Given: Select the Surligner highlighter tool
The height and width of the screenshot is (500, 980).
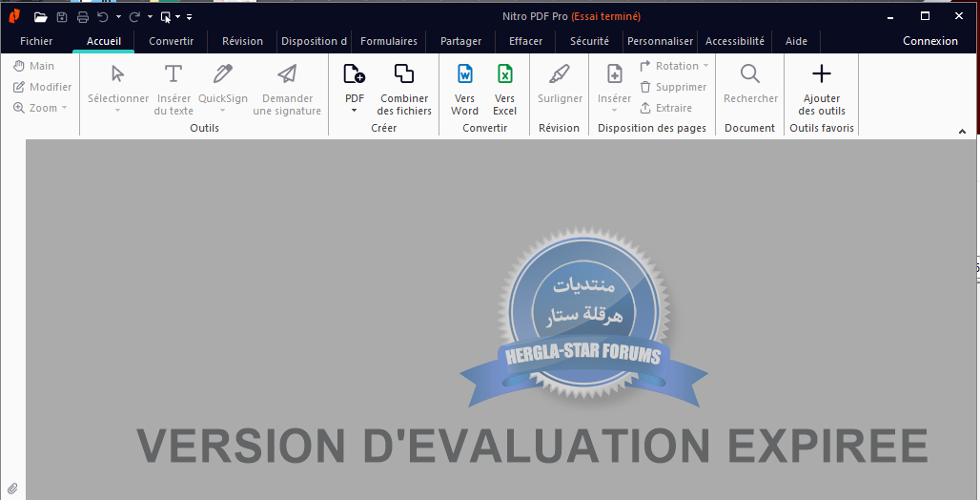Looking at the screenshot, I should [x=560, y=83].
